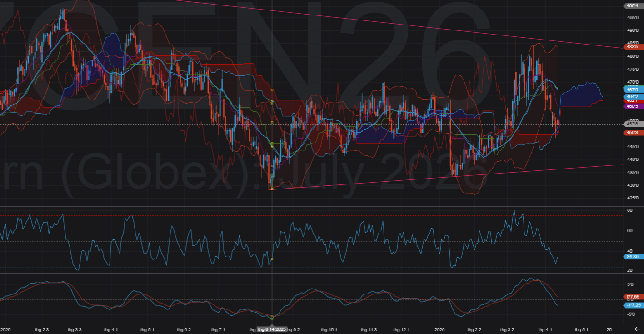
Task: Click the red 450'3 price tag
Action: (632, 132)
